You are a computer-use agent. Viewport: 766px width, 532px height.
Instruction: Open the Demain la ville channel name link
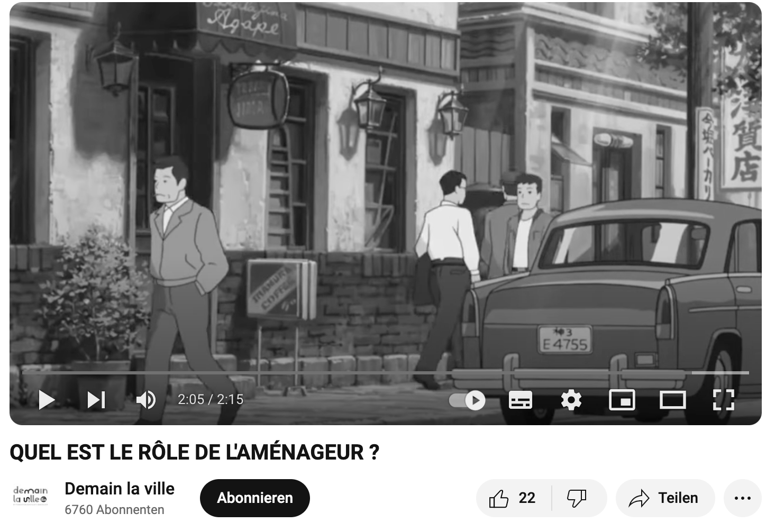click(x=120, y=489)
